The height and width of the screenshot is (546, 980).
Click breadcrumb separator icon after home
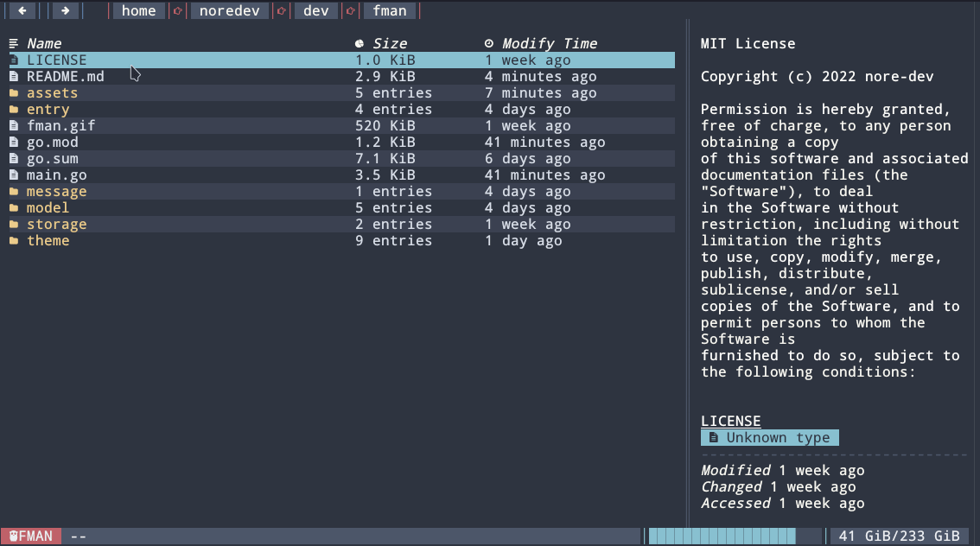[177, 10]
